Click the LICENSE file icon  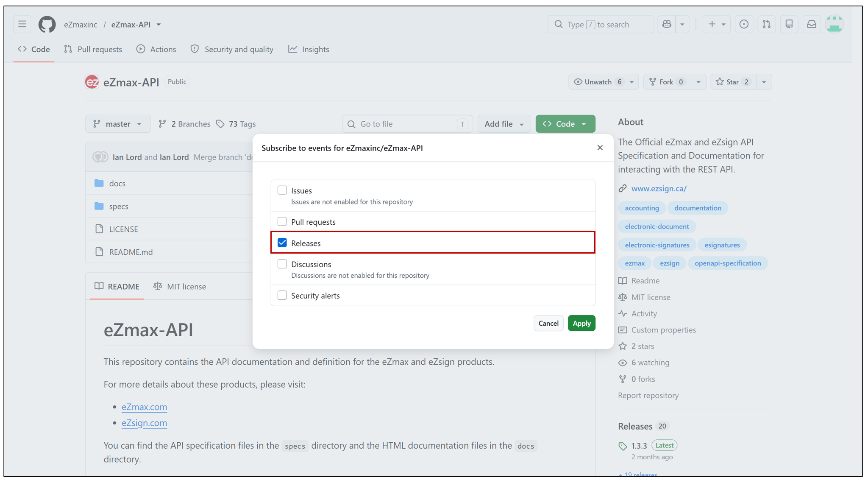(x=99, y=229)
